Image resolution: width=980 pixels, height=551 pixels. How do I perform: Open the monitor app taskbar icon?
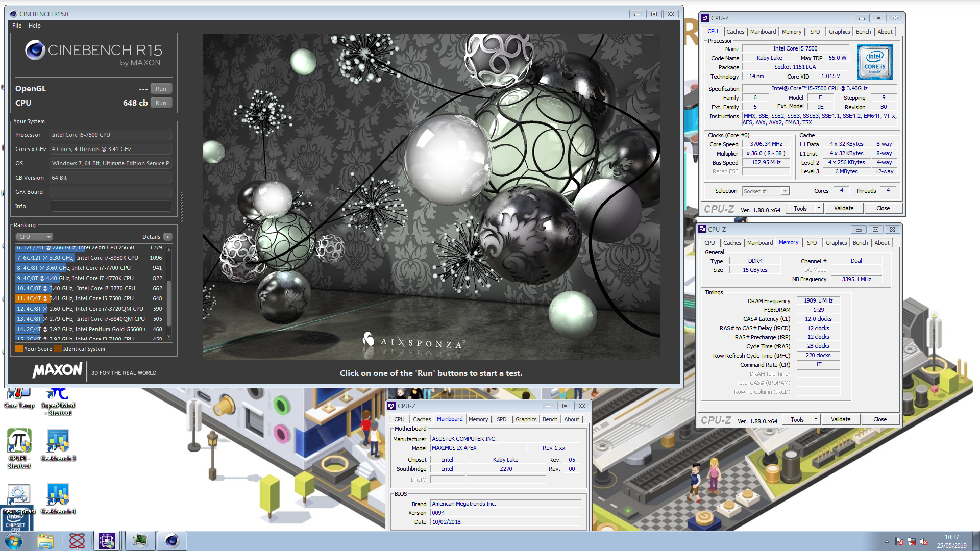(x=140, y=541)
